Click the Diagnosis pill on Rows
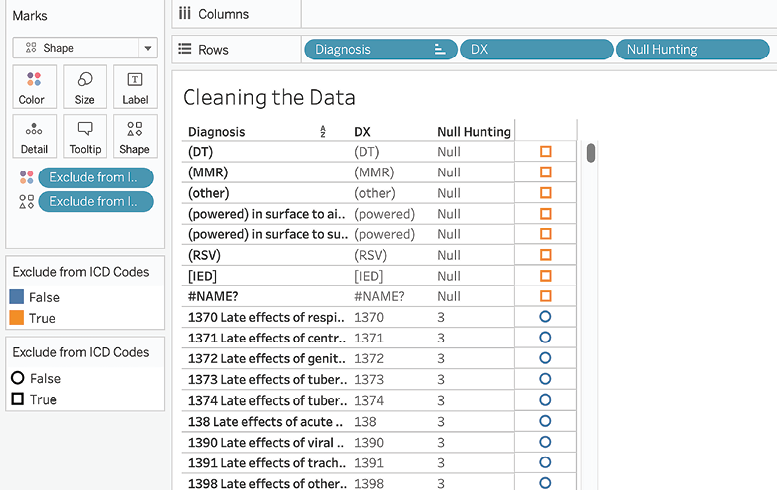This screenshot has height=490, width=777. coord(380,49)
